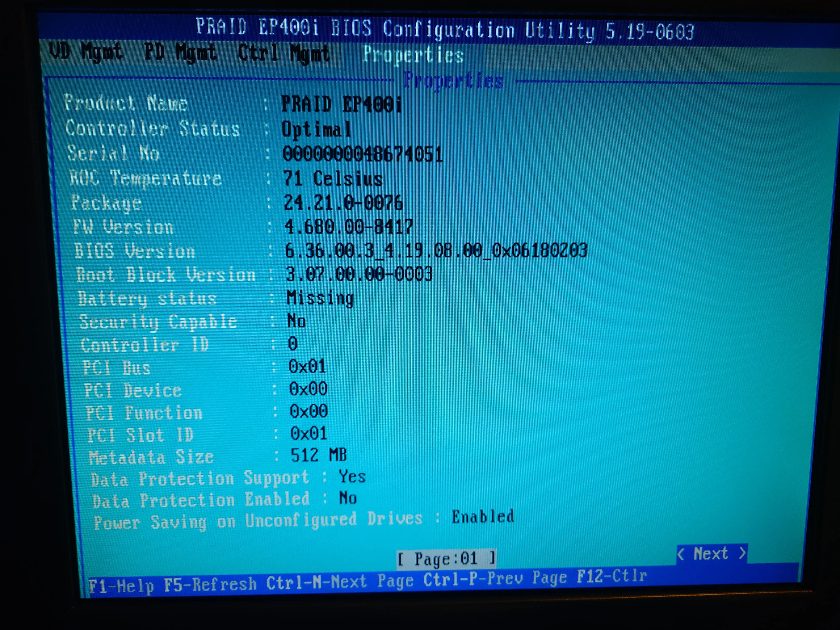Switch to the PD Mgmt tab
Image resolution: width=840 pixels, height=630 pixels.
(180, 52)
